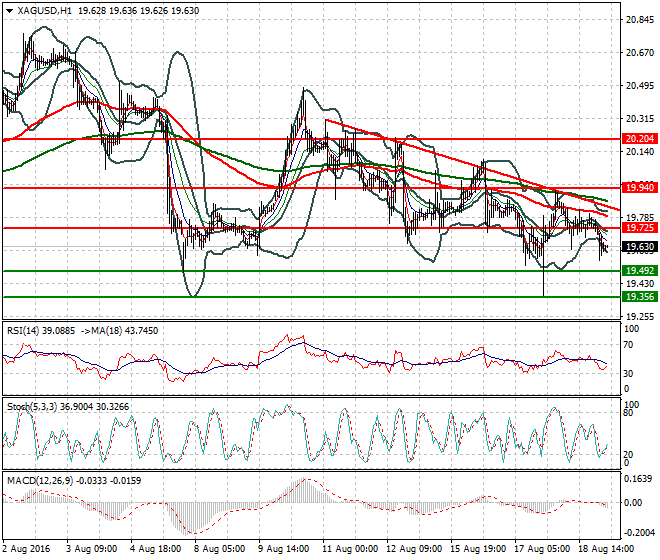660x560 pixels.
Task: Select the 19.492 green support level label
Action: pyautogui.click(x=640, y=271)
